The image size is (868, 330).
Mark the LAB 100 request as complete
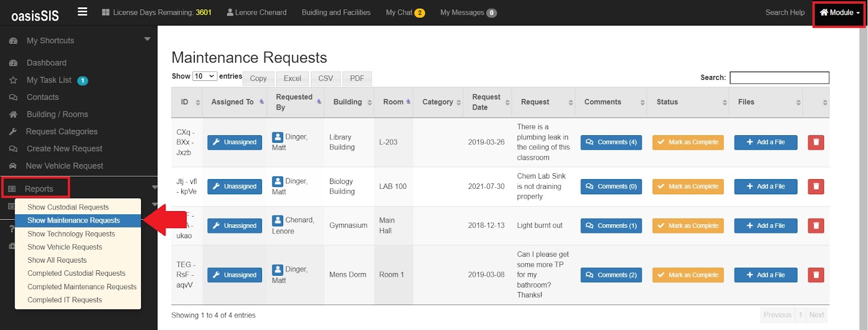coord(688,186)
